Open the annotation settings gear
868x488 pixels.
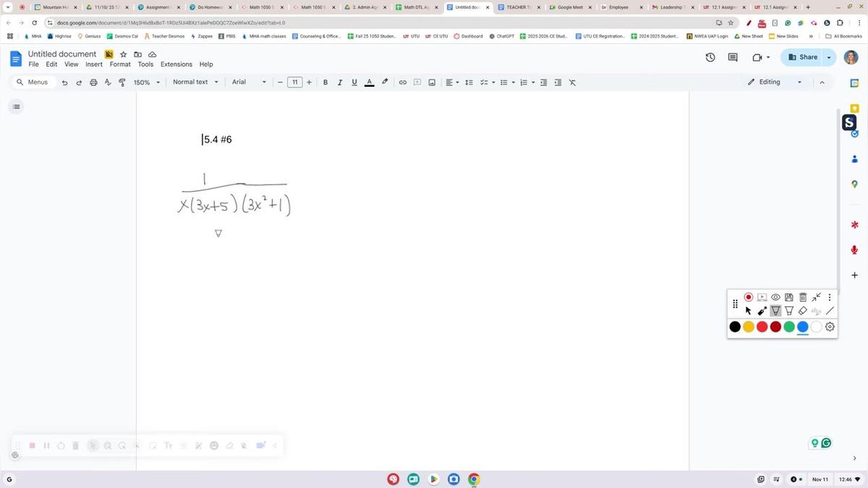coord(830,327)
